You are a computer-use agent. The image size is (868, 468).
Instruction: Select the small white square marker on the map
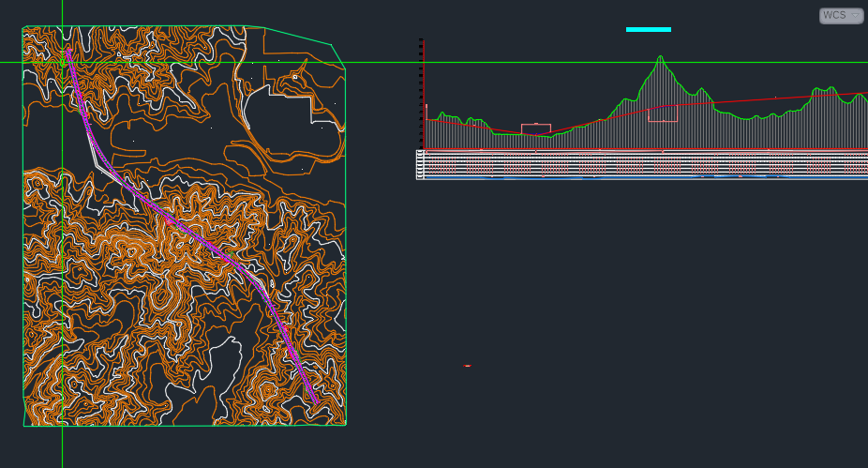tap(294, 76)
